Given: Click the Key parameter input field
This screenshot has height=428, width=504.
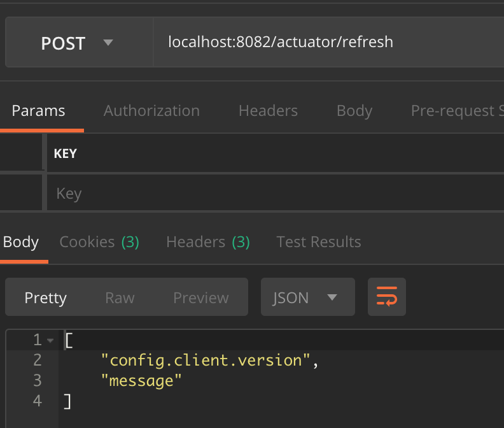Looking at the screenshot, I should [x=276, y=193].
